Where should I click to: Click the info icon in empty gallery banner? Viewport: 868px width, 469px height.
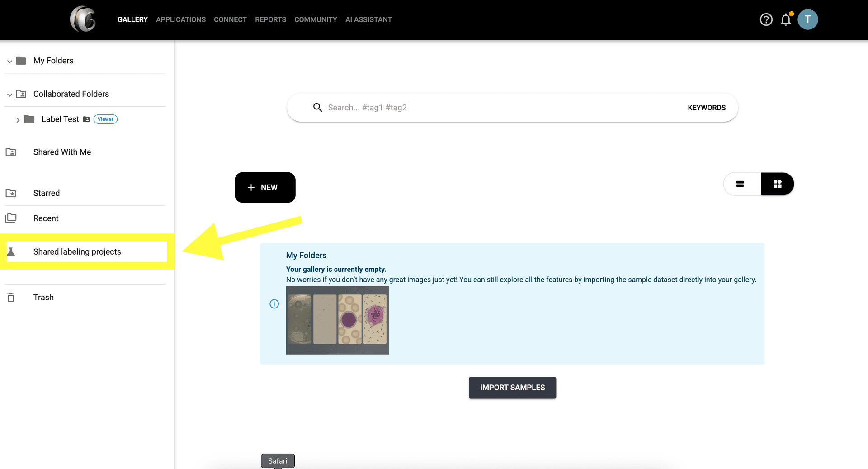coord(274,304)
